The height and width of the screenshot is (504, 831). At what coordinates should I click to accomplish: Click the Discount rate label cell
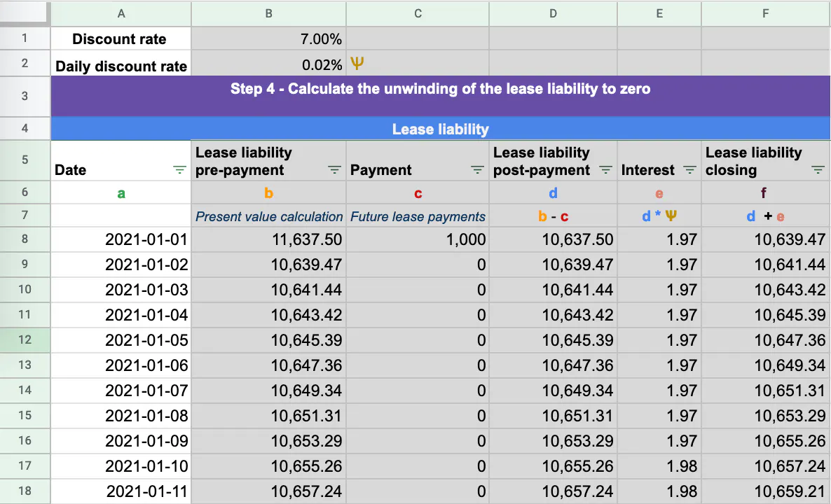point(121,38)
